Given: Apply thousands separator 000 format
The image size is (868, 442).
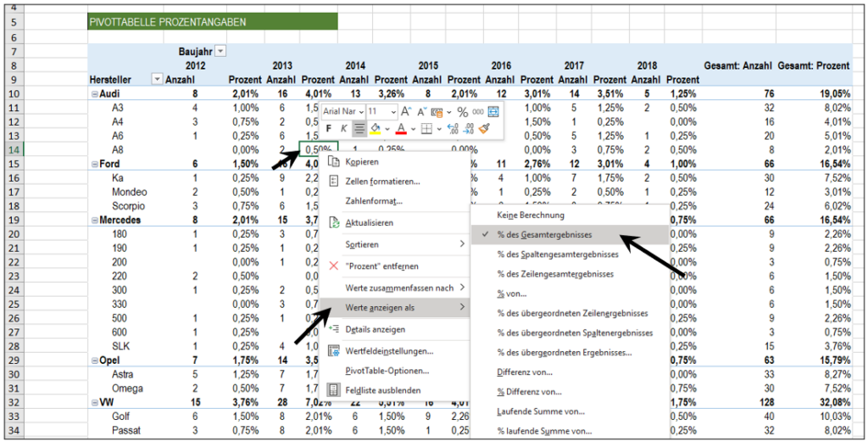Looking at the screenshot, I should pos(478,112).
